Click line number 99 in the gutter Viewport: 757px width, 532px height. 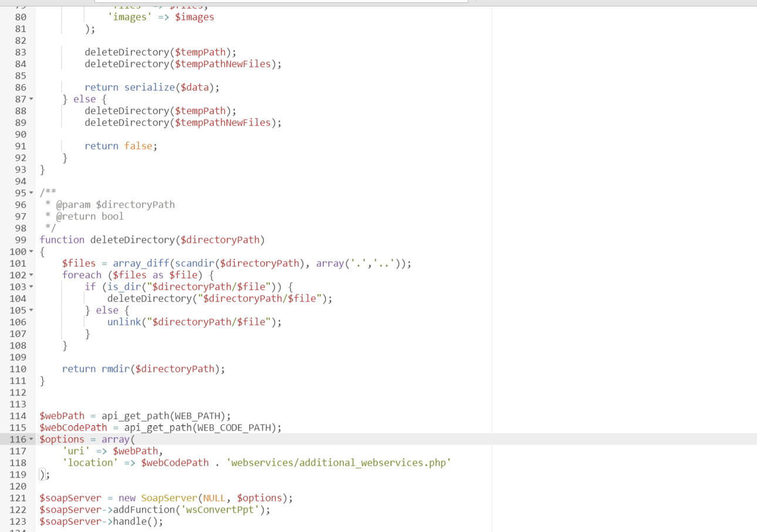click(x=21, y=240)
